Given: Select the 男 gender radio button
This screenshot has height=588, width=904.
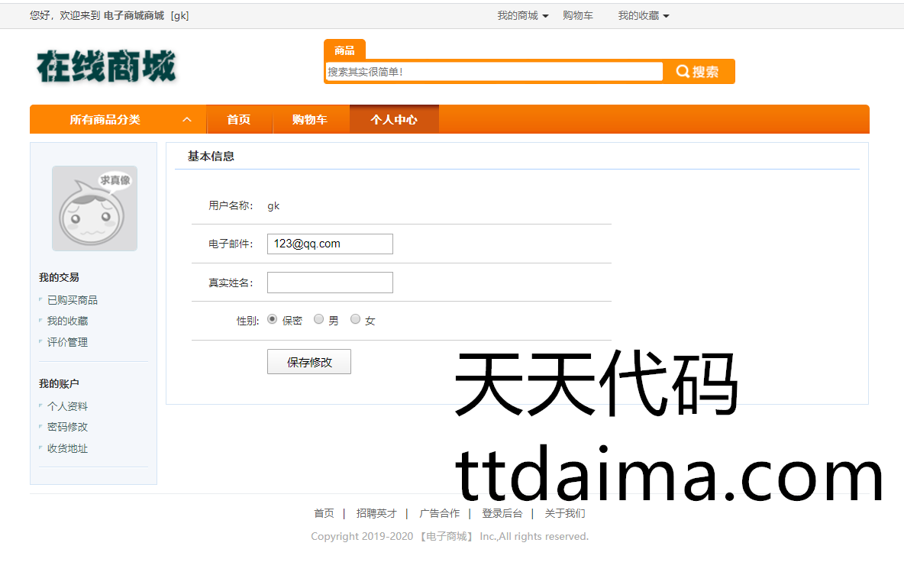Looking at the screenshot, I should (x=319, y=320).
